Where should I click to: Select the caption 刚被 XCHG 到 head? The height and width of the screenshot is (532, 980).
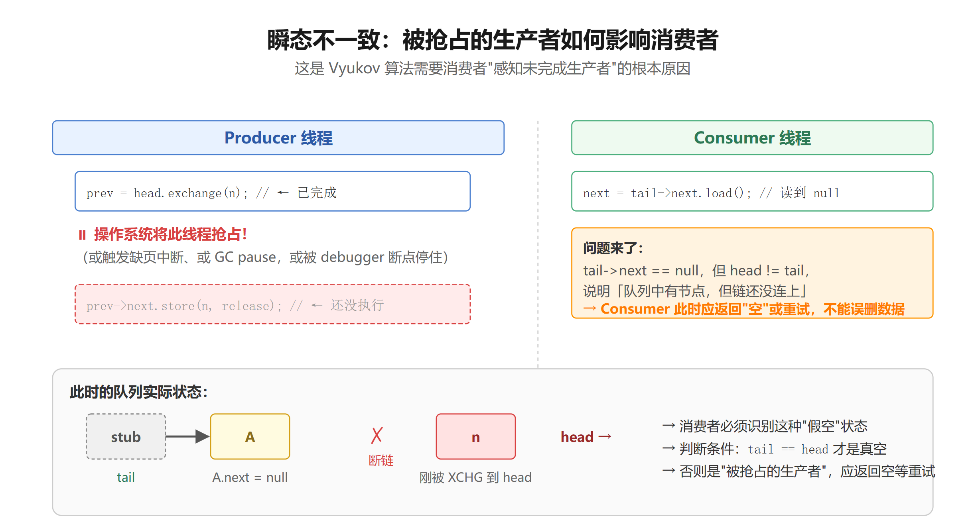coord(475,477)
